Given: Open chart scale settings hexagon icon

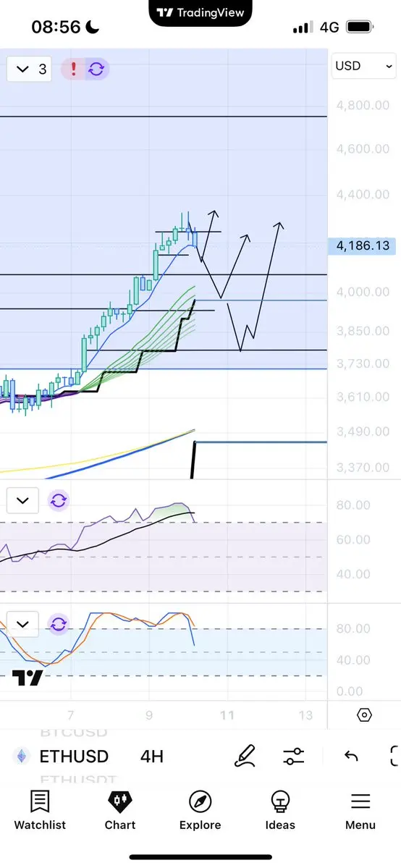Looking at the screenshot, I should pos(364,715).
